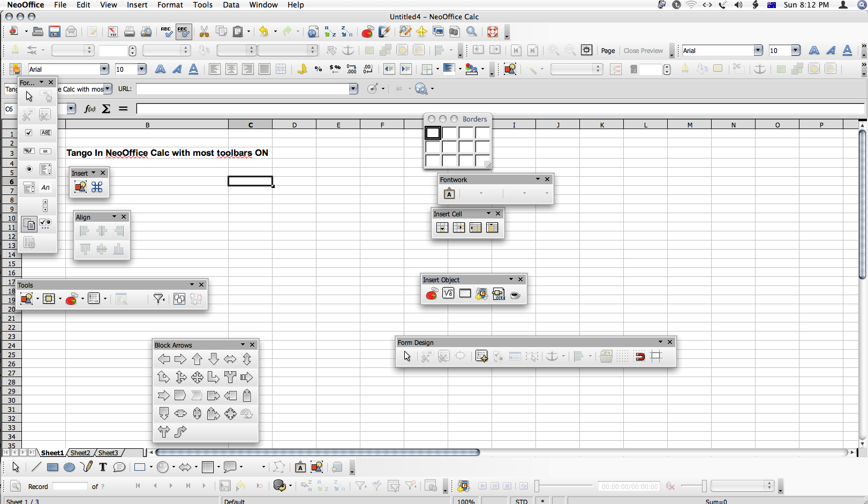This screenshot has height=504, width=868.
Task: Click special character icon in Insert toolbar
Action: coord(97,187)
